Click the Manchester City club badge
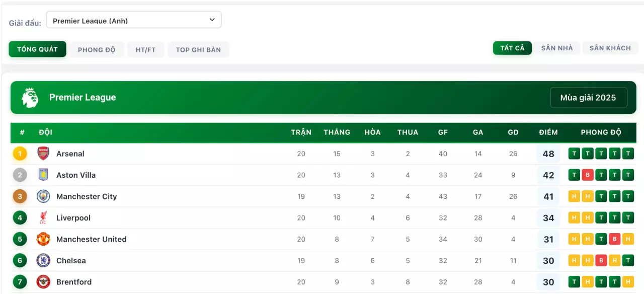Image resolution: width=644 pixels, height=294 pixels. click(x=44, y=196)
